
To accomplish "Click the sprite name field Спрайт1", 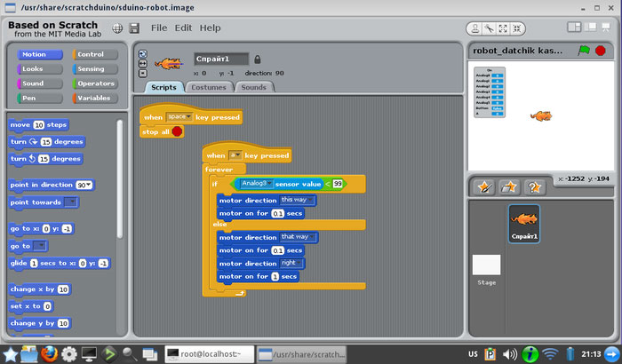I will tap(221, 59).
